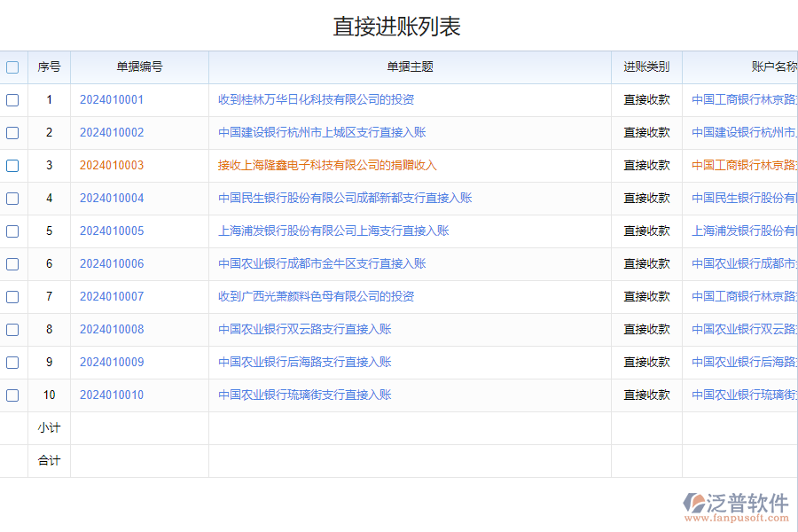Click the 进账类别 column header
Viewport: 798px width, 532px height.
coord(646,67)
